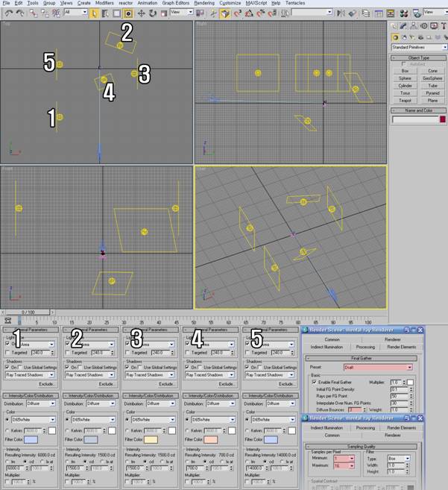Screen dimensions: 448x490
Task: Select the lm radio button in the 6000.0 cd panel
Action: 7,462
